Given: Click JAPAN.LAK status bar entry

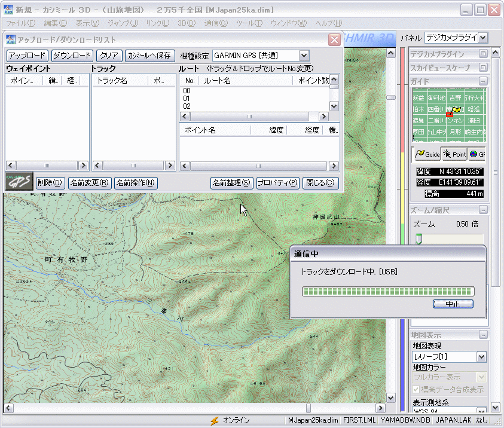Looking at the screenshot, I should tap(454, 420).
